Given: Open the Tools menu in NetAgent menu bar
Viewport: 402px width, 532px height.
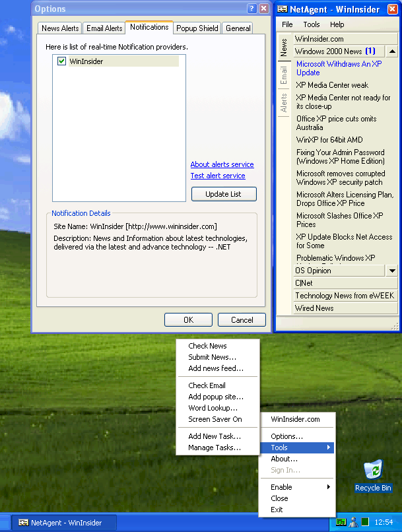Looking at the screenshot, I should pos(312,24).
